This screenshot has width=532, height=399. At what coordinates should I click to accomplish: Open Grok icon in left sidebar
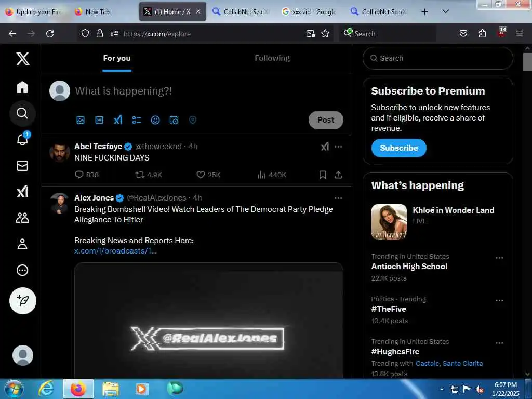coord(22,191)
